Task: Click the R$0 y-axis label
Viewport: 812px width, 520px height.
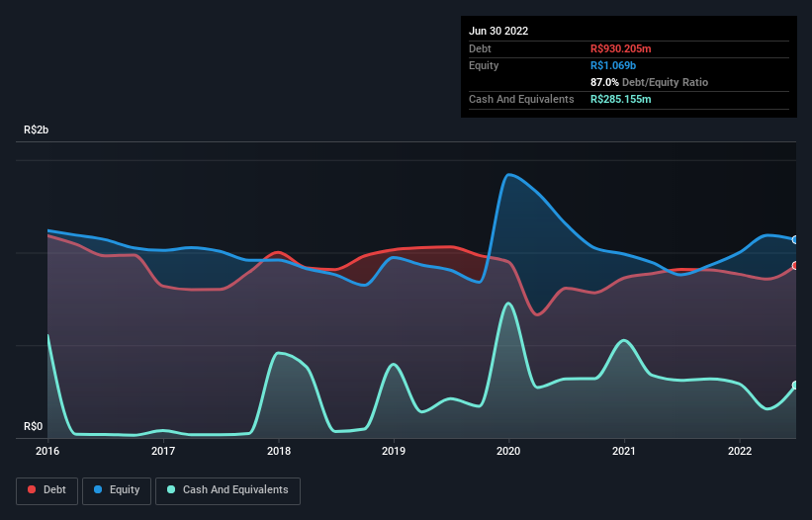Action: pos(34,426)
